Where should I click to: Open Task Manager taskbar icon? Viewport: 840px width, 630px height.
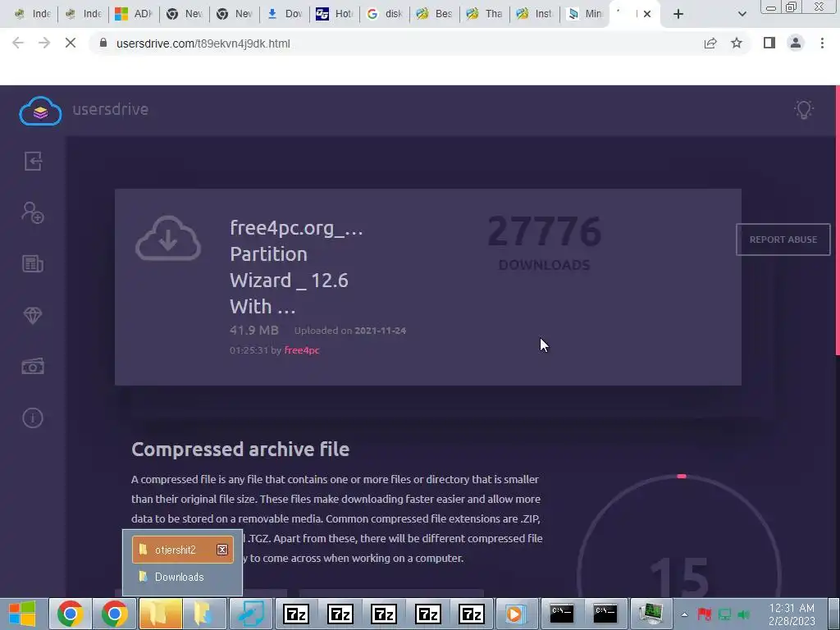click(x=650, y=614)
